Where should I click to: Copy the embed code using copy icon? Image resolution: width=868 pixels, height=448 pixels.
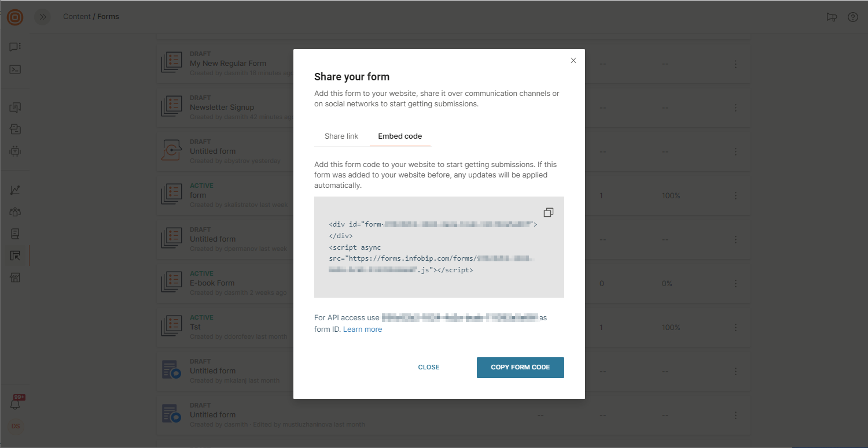tap(549, 212)
